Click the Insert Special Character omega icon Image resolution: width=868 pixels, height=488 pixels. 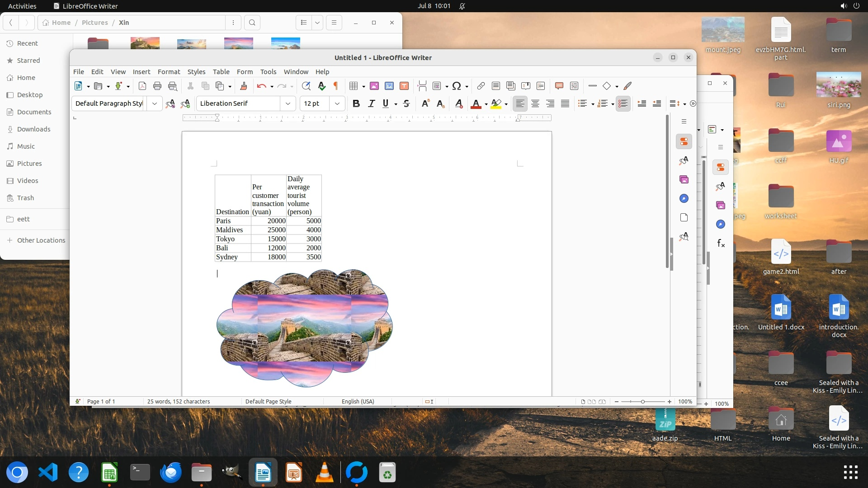coord(457,86)
